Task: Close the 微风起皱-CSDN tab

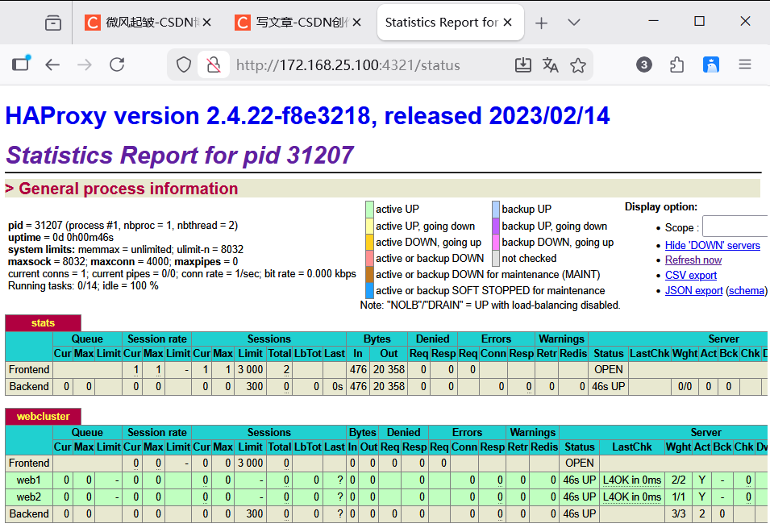Action: point(206,23)
